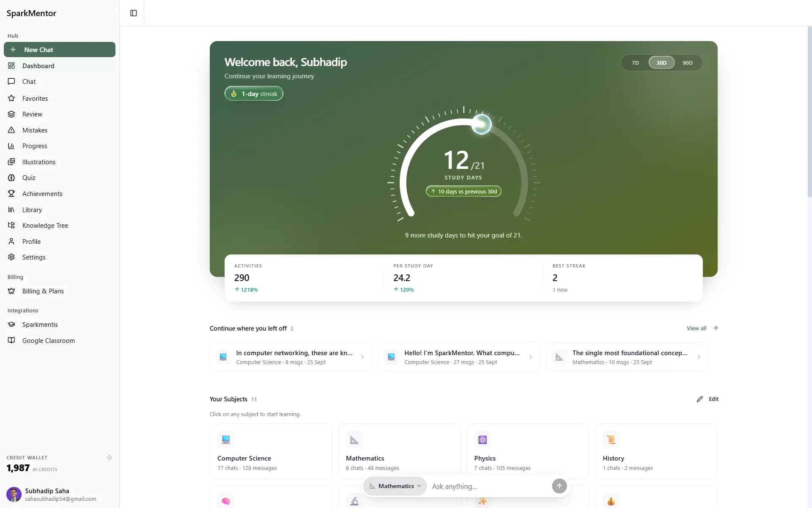This screenshot has width=812, height=508.
Task: Open Profile in the sidebar
Action: tap(60, 241)
